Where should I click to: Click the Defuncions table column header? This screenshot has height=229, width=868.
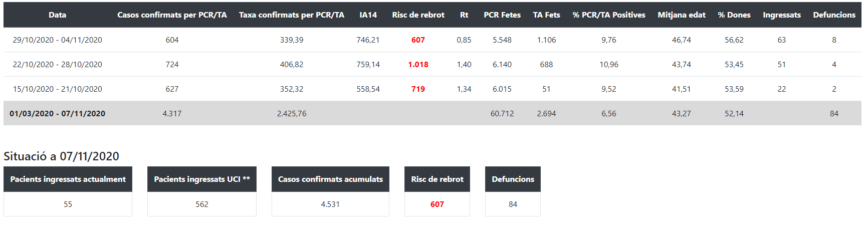834,15
